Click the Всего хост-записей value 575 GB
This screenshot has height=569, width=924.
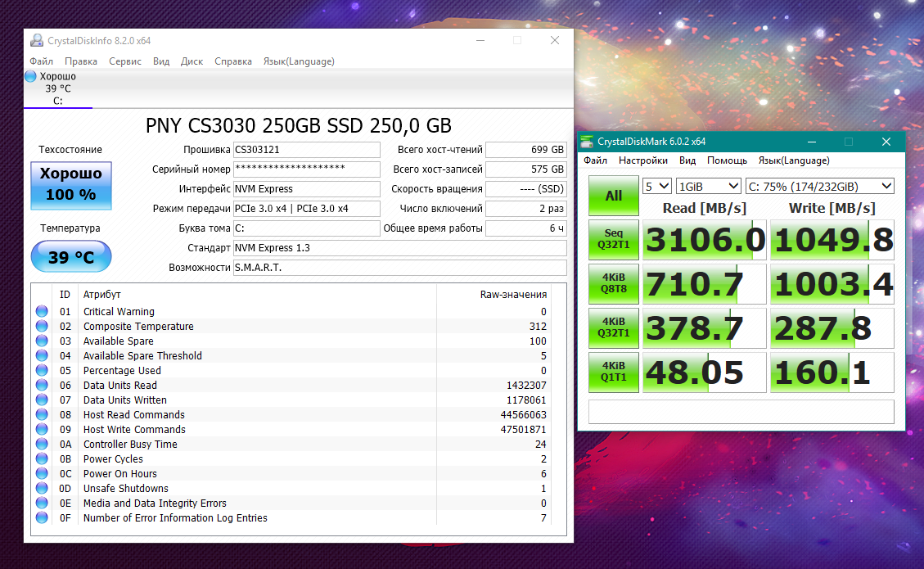pyautogui.click(x=526, y=169)
